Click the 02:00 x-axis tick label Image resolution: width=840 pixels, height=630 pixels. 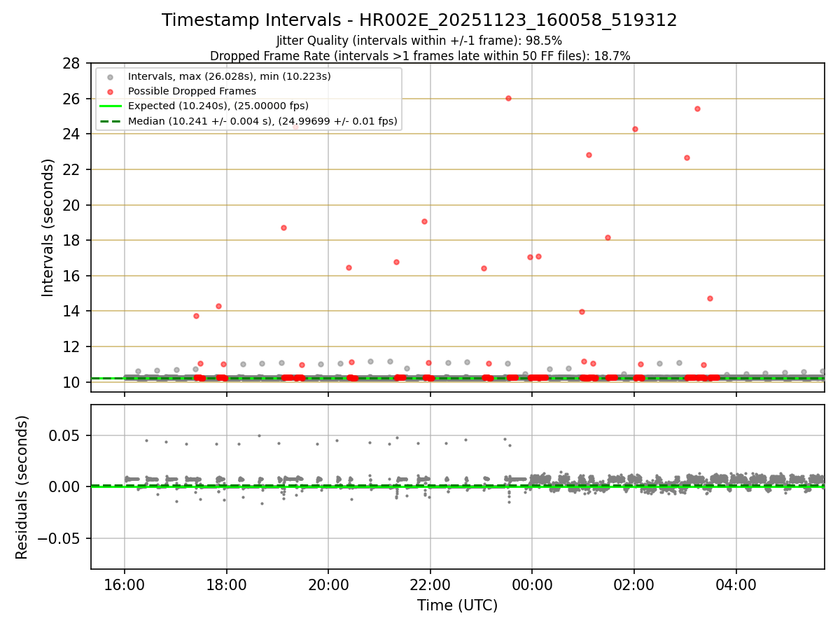click(634, 584)
